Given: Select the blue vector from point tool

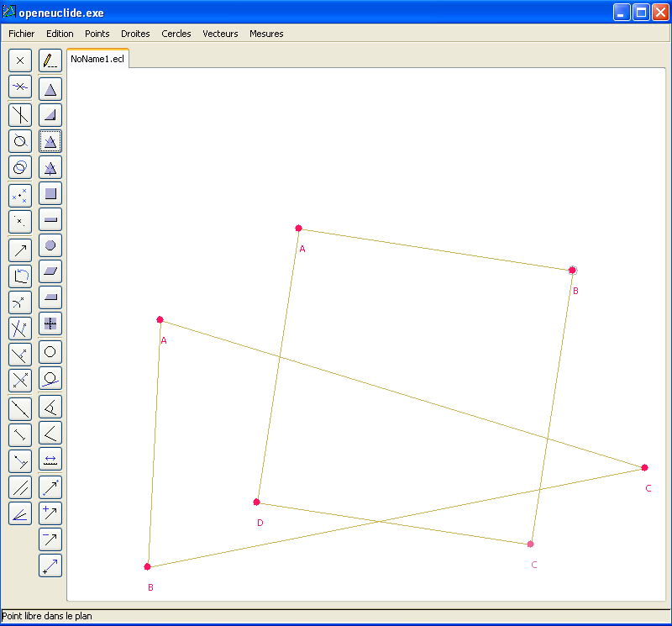Looking at the screenshot, I should tap(50, 566).
